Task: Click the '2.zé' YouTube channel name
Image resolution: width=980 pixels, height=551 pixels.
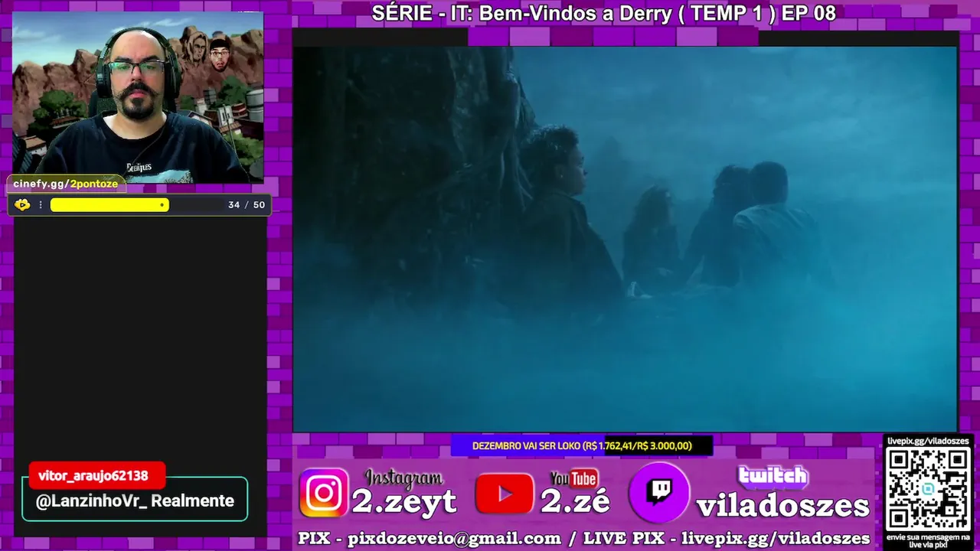Action: [576, 502]
